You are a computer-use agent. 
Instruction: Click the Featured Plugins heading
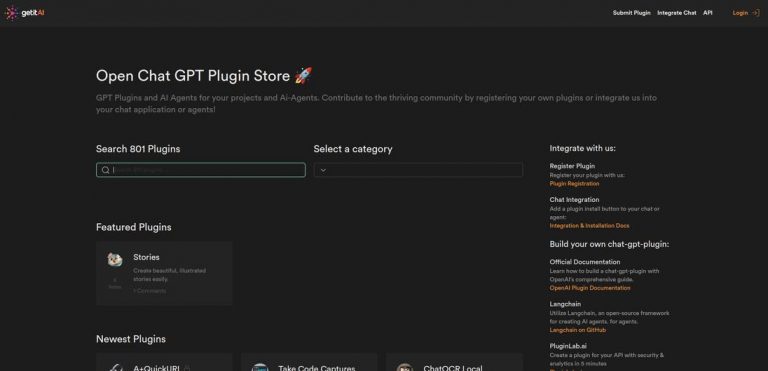pos(134,227)
